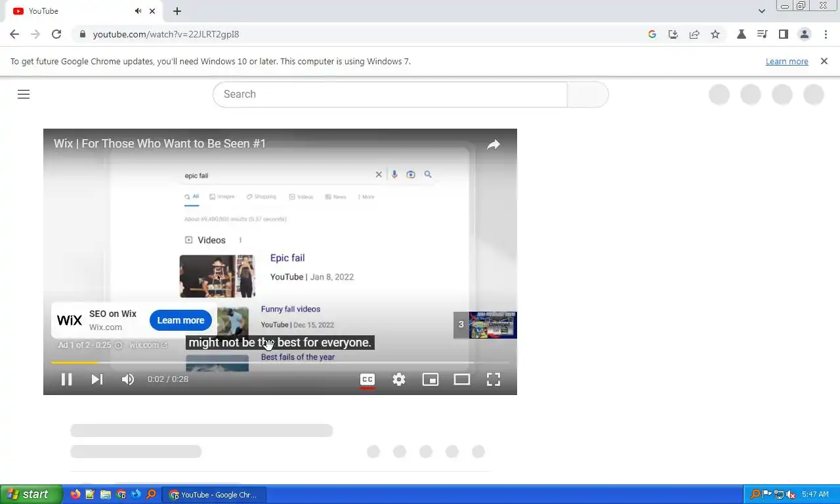Screen dimensions: 840x504
Task: Click the tray flag icon
Action: 767,494
